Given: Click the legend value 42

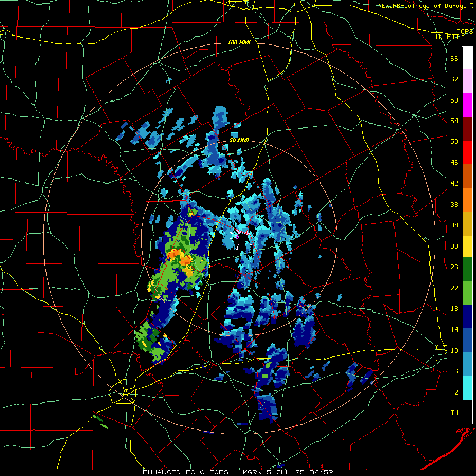Looking at the screenshot, I should coord(454,184).
